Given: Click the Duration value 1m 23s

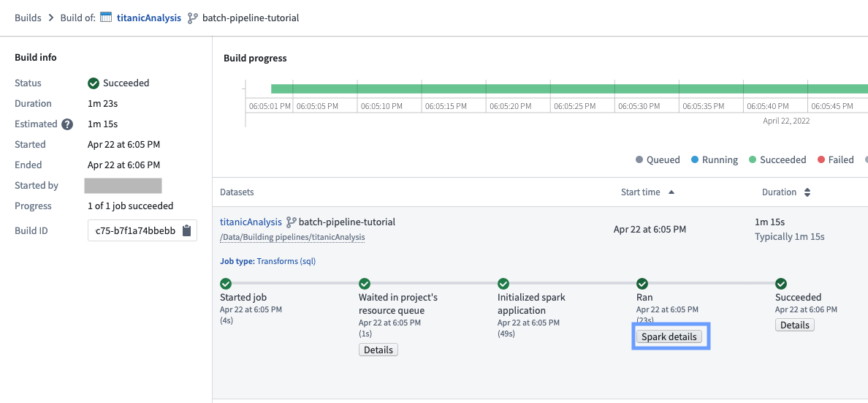Looking at the screenshot, I should pos(102,104).
